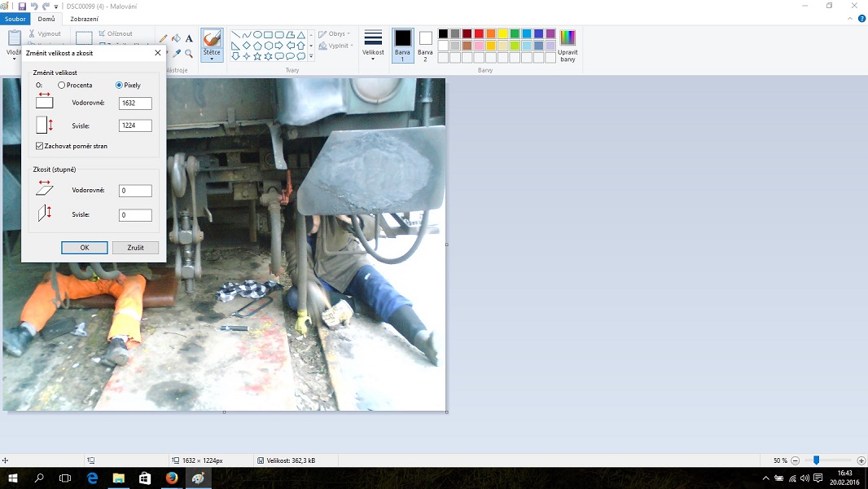Select the Pencil tool

coord(164,38)
